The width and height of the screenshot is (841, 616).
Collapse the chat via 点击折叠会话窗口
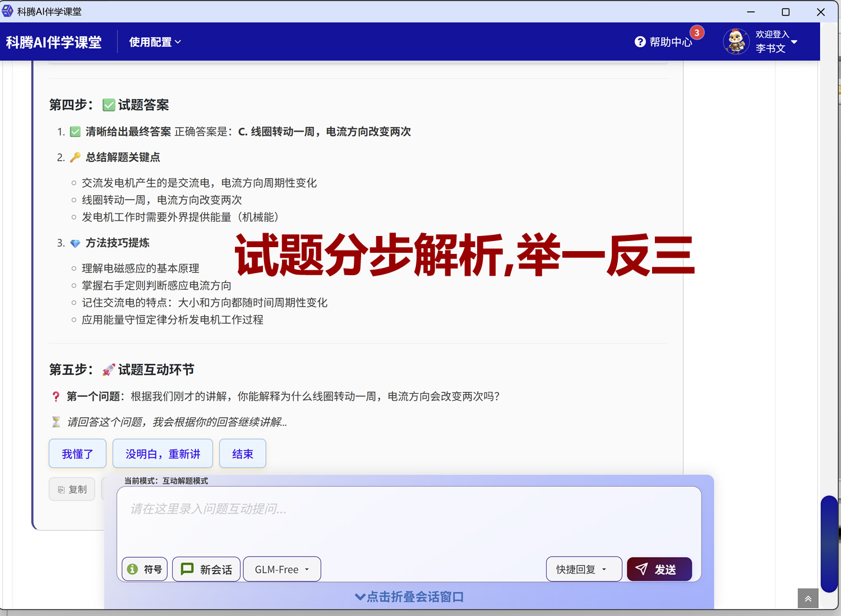[x=410, y=597]
